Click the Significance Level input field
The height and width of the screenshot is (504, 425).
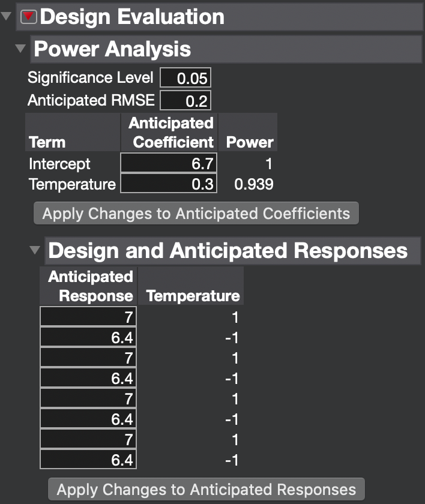pos(185,79)
